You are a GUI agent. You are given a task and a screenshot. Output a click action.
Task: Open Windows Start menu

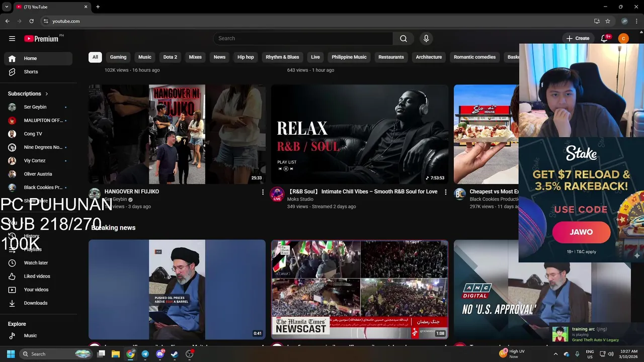pos(11,354)
